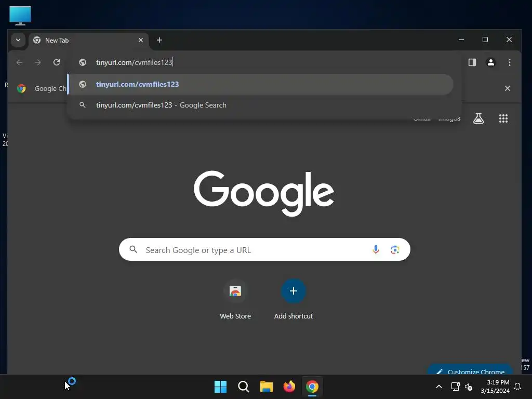Open network status tray icon
The width and height of the screenshot is (532, 399).
[455, 387]
